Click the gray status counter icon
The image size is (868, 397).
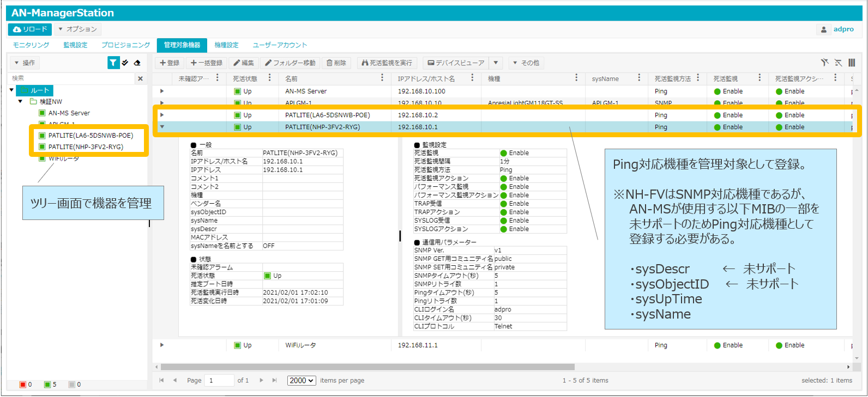pyautogui.click(x=71, y=384)
